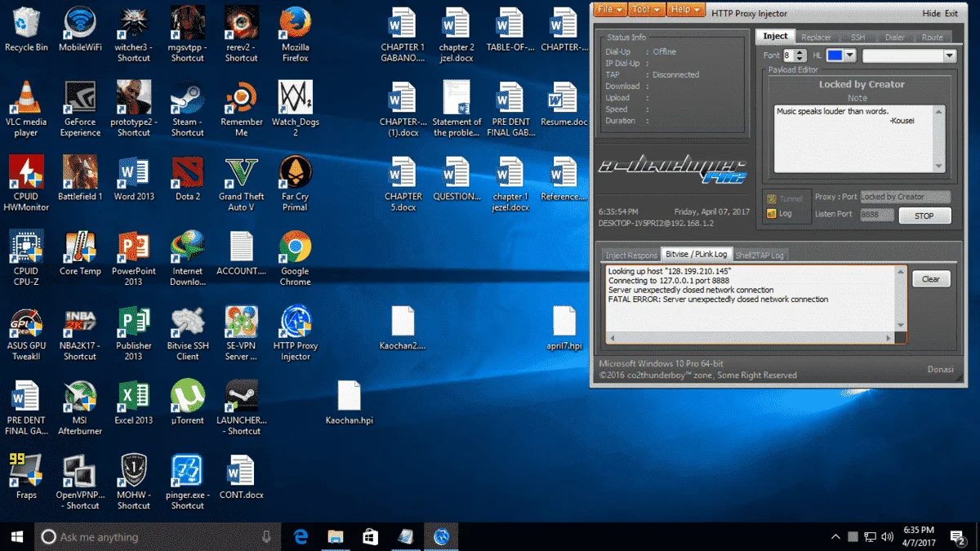This screenshot has height=551, width=980.
Task: Switch to the Replacer tab
Action: [816, 37]
